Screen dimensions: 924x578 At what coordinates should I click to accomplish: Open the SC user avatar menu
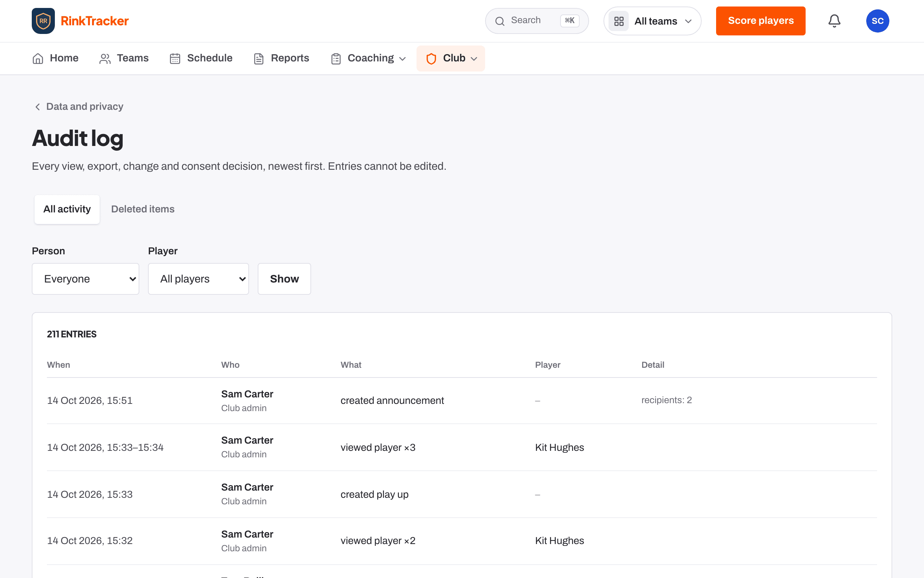click(877, 21)
